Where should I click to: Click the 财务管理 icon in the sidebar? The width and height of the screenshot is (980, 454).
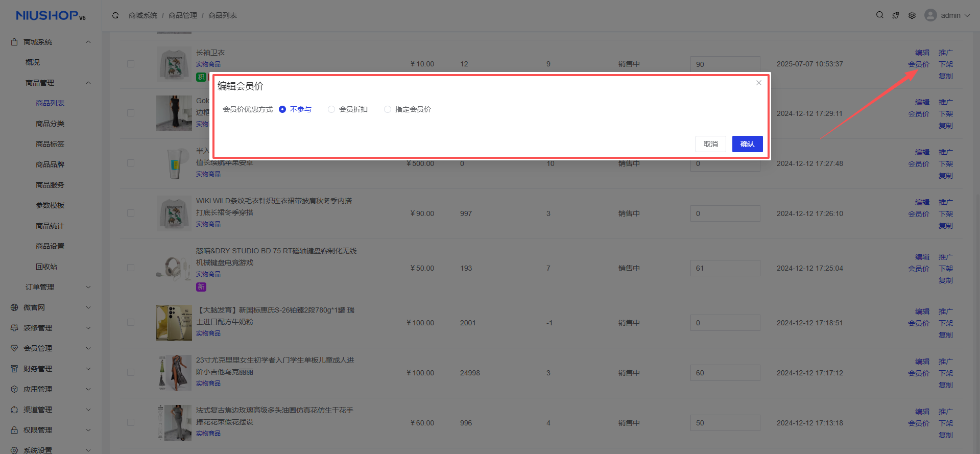pos(14,369)
